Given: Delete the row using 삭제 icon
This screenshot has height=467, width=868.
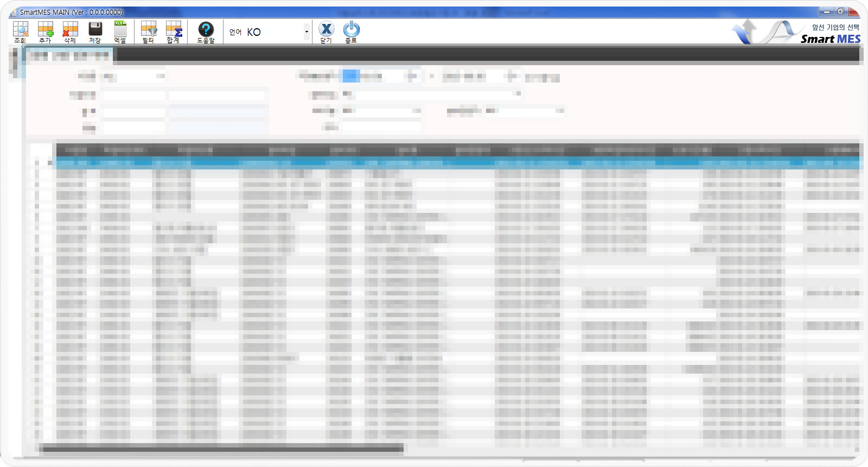Looking at the screenshot, I should coord(70,31).
